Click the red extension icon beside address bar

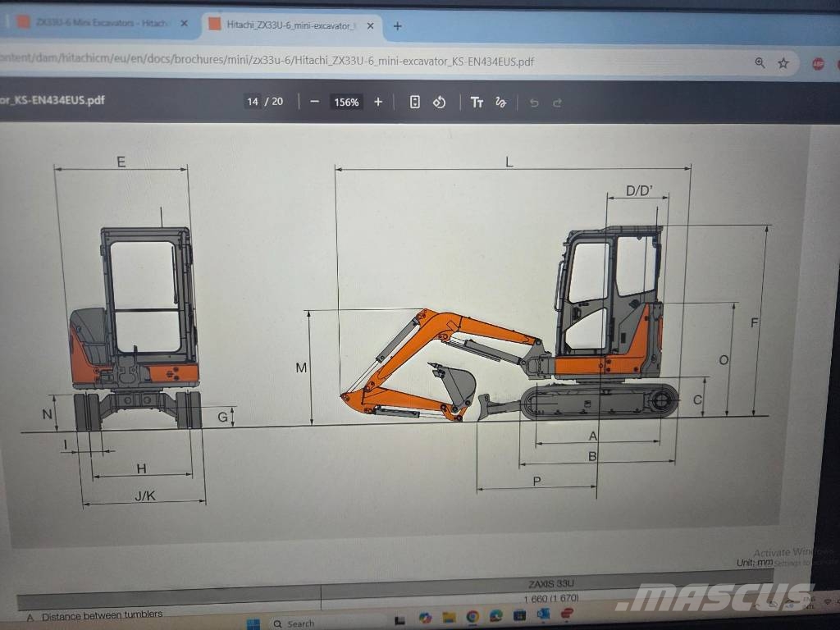tap(818, 64)
